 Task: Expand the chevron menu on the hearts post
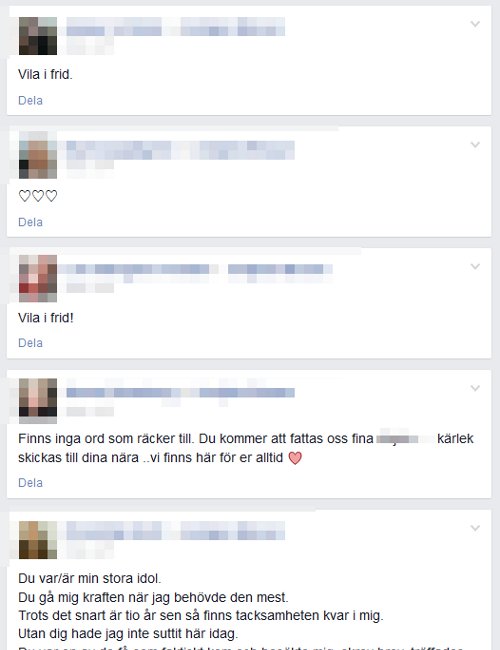[475, 145]
